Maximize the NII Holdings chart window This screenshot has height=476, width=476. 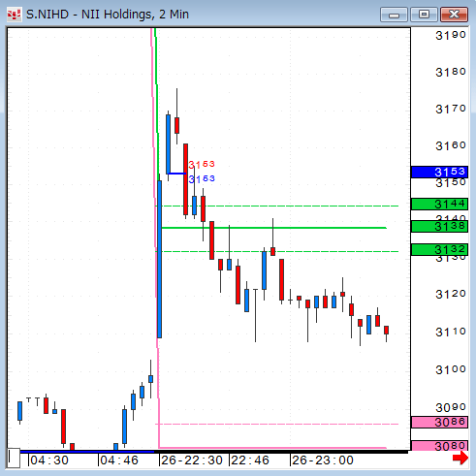coord(424,15)
